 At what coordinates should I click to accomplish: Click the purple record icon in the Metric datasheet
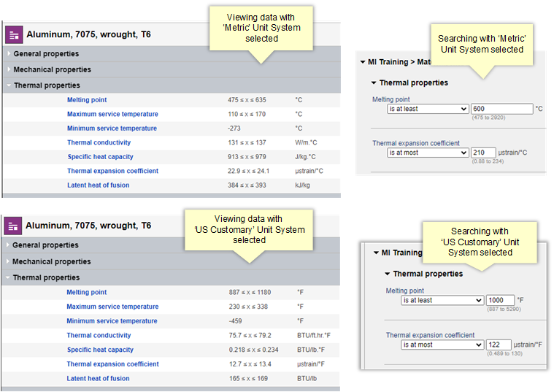click(14, 34)
